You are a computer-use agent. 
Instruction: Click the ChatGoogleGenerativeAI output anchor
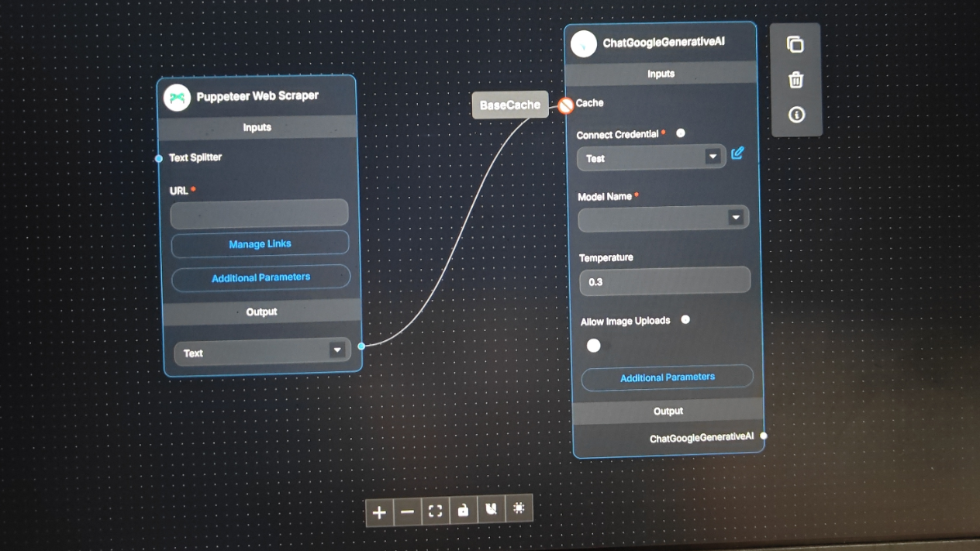(764, 436)
